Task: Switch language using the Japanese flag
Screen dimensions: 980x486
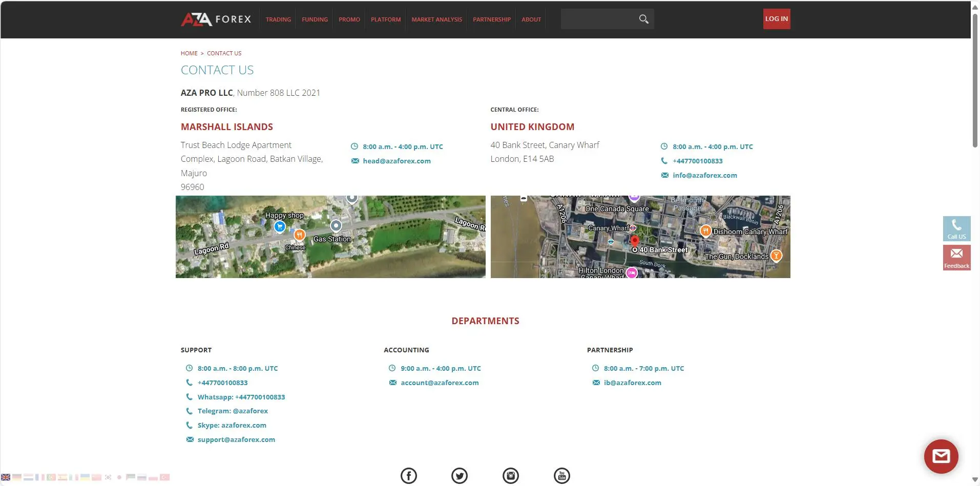Action: [x=119, y=477]
